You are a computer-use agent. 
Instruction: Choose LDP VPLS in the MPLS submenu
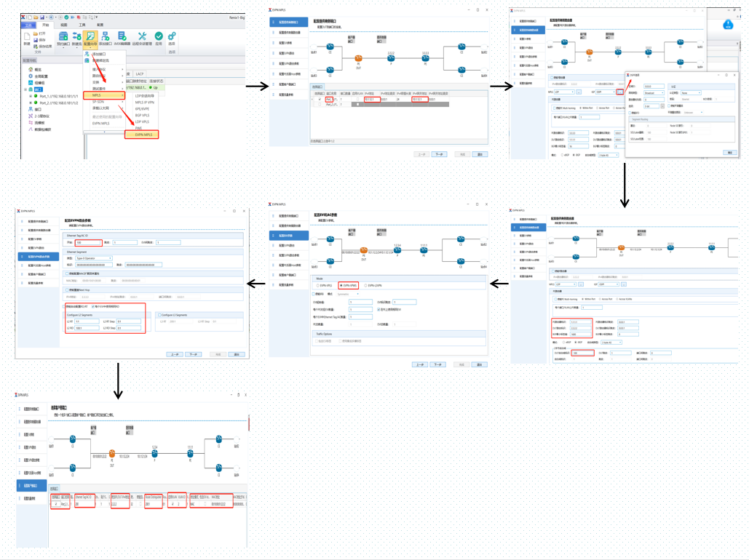point(143,121)
